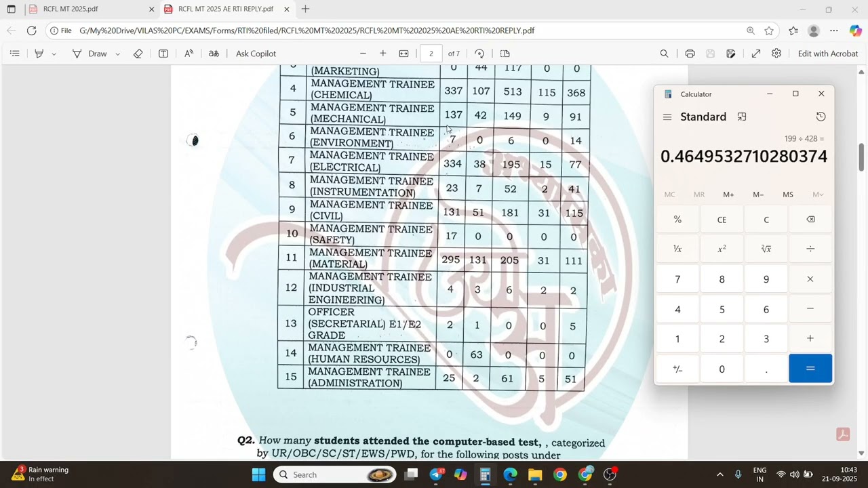868x488 pixels.
Task: Click M+ memory add button
Action: (x=728, y=195)
